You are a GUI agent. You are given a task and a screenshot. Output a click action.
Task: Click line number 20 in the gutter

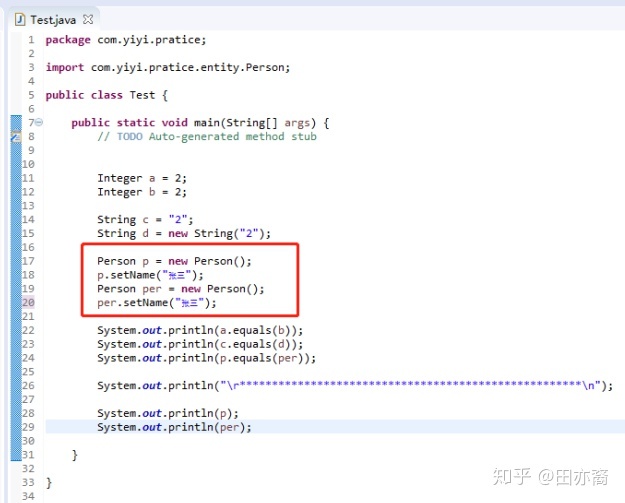point(28,303)
